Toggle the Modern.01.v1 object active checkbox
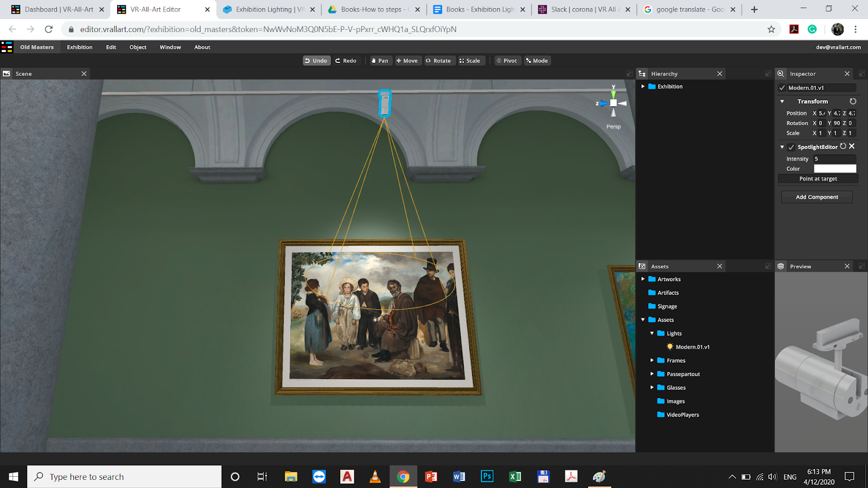 782,88
